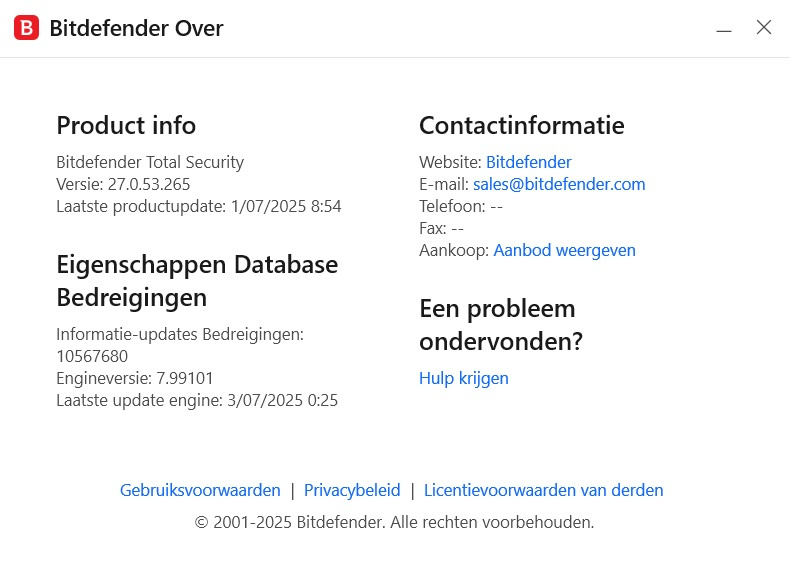Click the Hulp krijgen link
Viewport: 790px width, 567px height.
464,379
